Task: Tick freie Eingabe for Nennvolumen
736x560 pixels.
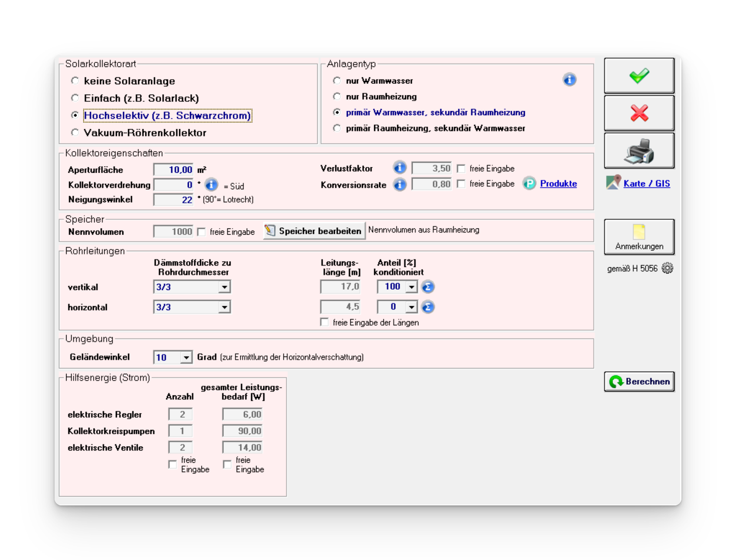Action: (201, 232)
